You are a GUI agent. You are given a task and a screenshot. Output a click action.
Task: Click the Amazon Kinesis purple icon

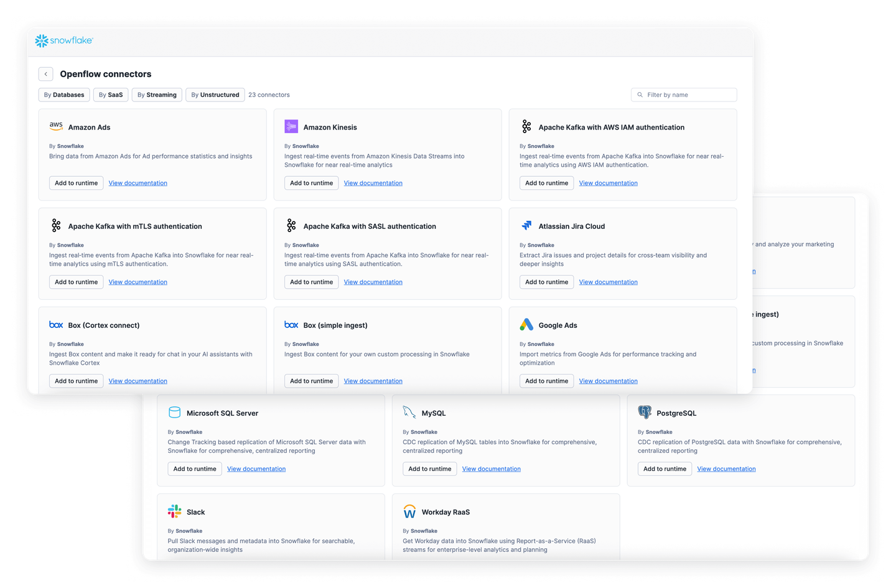(291, 127)
